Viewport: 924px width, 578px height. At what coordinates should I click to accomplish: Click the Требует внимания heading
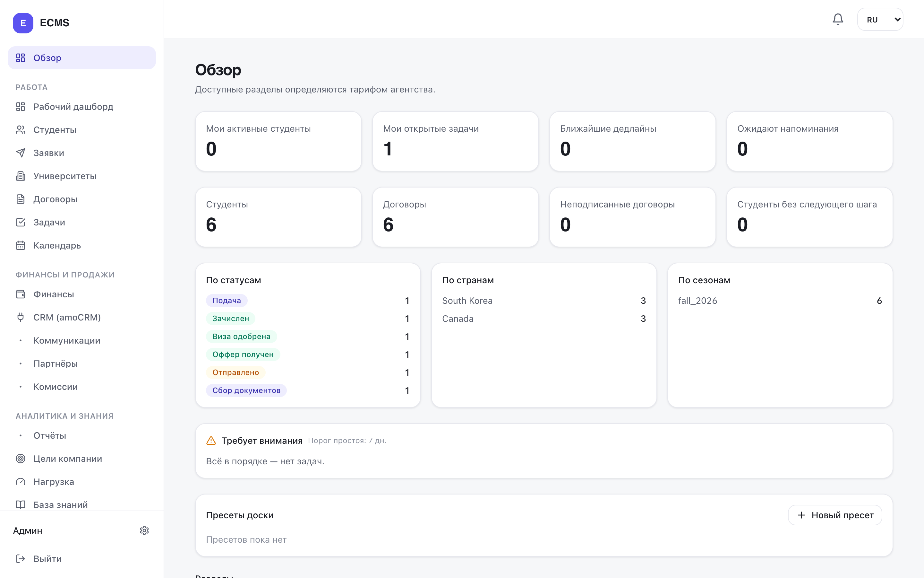262,441
